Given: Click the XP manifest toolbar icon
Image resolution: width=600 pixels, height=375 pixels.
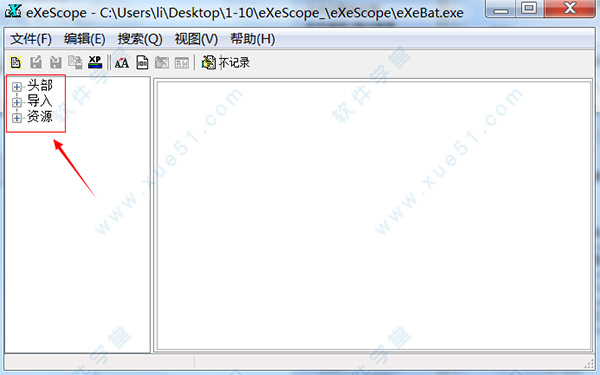Looking at the screenshot, I should [x=95, y=62].
